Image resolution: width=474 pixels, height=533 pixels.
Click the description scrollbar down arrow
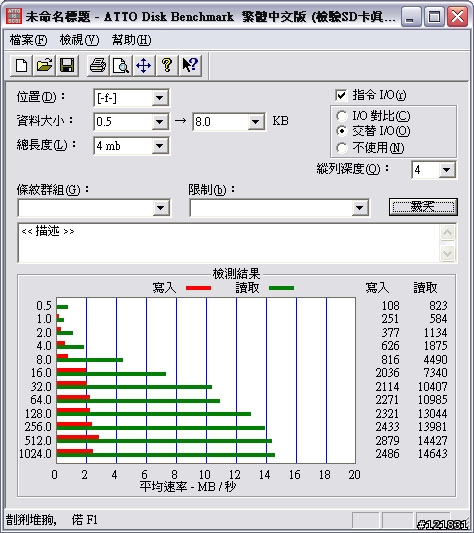(x=447, y=253)
